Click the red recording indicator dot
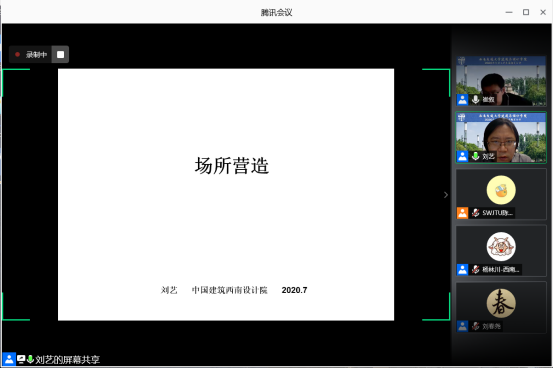The height and width of the screenshot is (369, 554). click(17, 54)
